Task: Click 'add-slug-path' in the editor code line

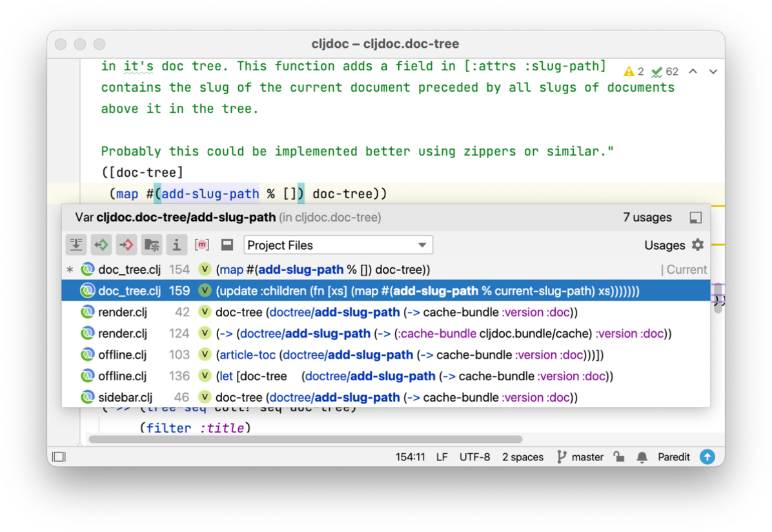Action: 210,194
